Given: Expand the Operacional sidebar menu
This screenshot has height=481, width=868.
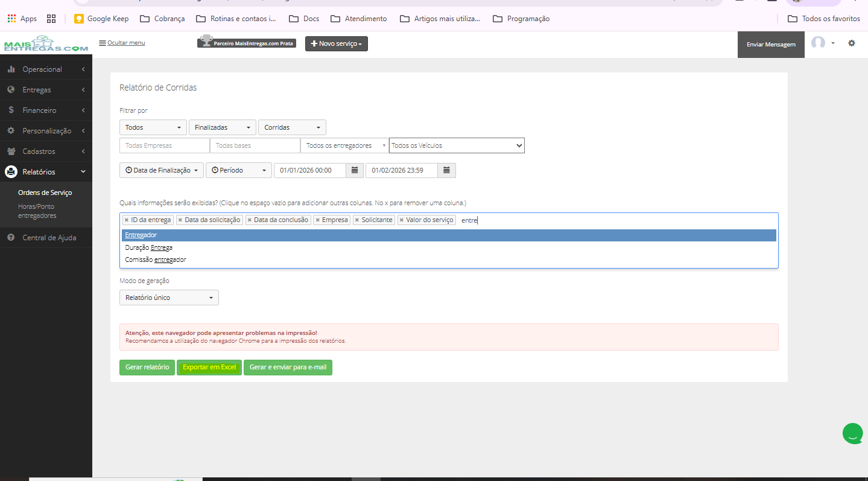Looking at the screenshot, I should click(x=46, y=69).
